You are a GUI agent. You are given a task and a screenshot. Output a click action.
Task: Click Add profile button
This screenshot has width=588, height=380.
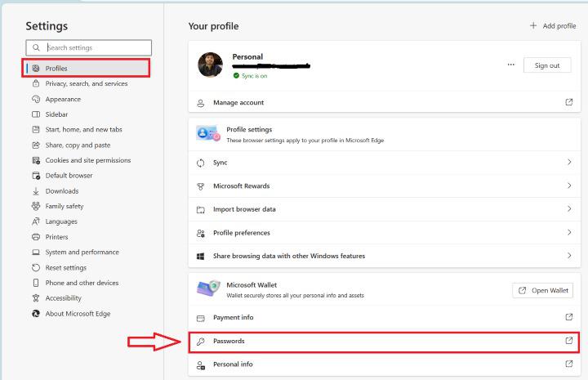point(553,26)
